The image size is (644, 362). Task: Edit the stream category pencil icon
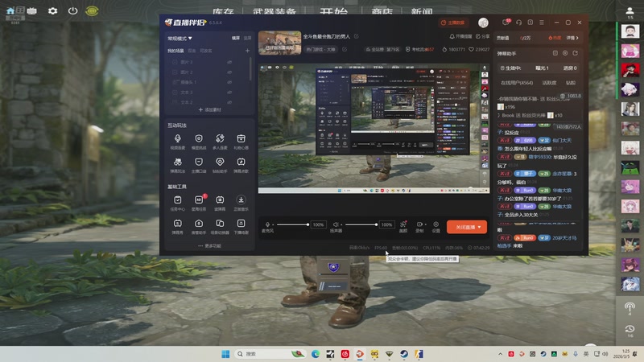pos(345,49)
